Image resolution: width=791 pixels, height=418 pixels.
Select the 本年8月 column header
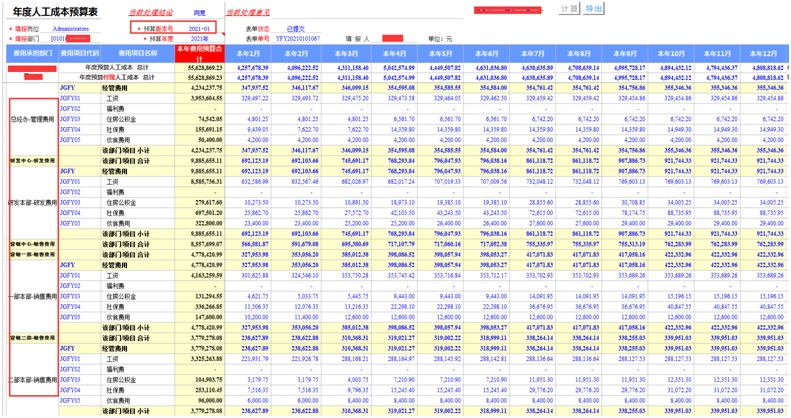click(x=578, y=53)
